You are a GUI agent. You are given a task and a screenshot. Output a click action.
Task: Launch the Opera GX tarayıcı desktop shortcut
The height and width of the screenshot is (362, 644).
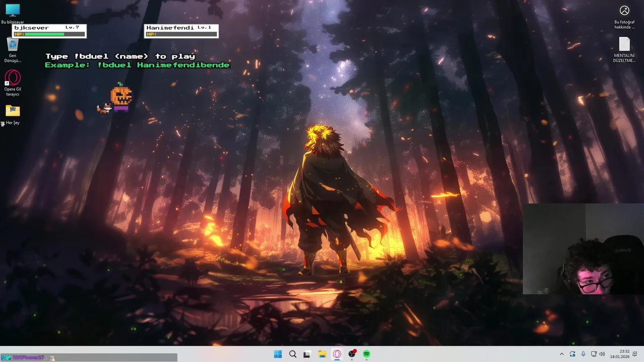[13, 83]
